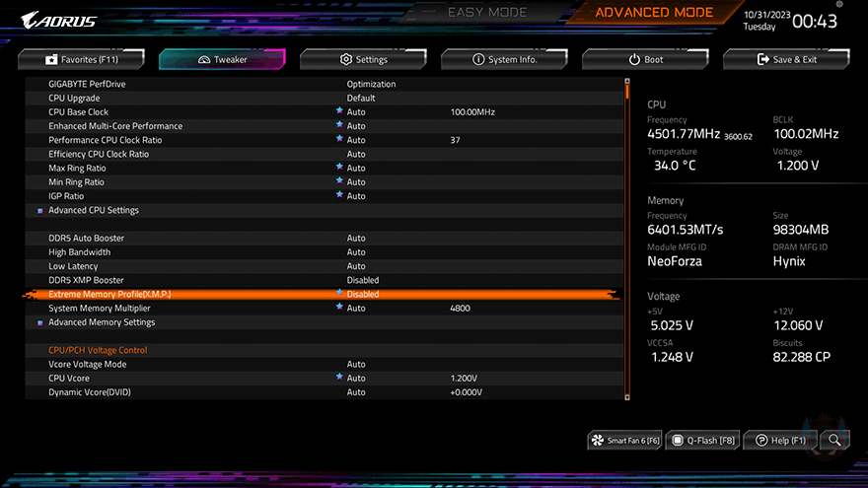868x488 pixels.
Task: Open GIGABYTE PerfDrive Optimization option
Action: (x=371, y=84)
